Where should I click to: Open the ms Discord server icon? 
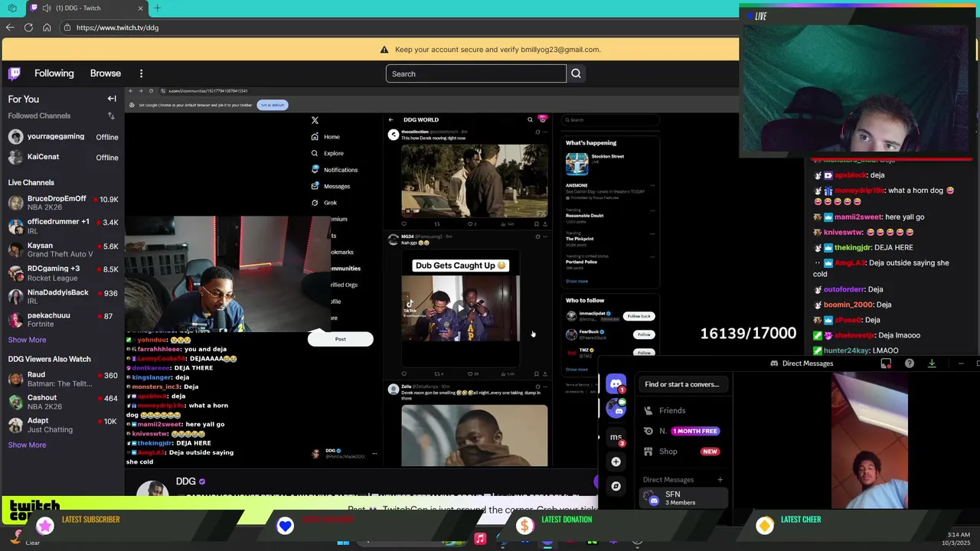pos(616,437)
